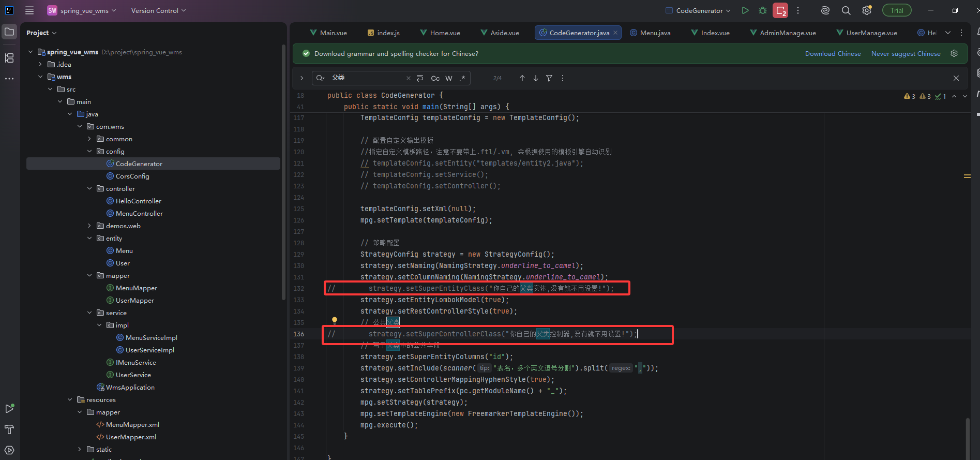Click Never suggest Chinese link
Viewport: 980px width, 460px height.
tap(906, 53)
